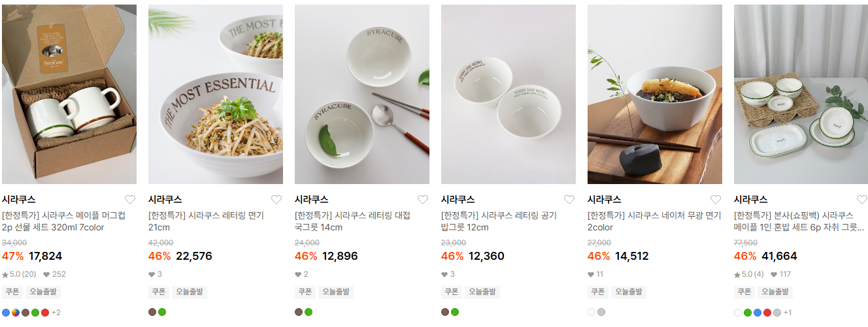This screenshot has width=868, height=327.
Task: Add 네이처 무광 면기 to wishlist via heart
Action: click(716, 200)
